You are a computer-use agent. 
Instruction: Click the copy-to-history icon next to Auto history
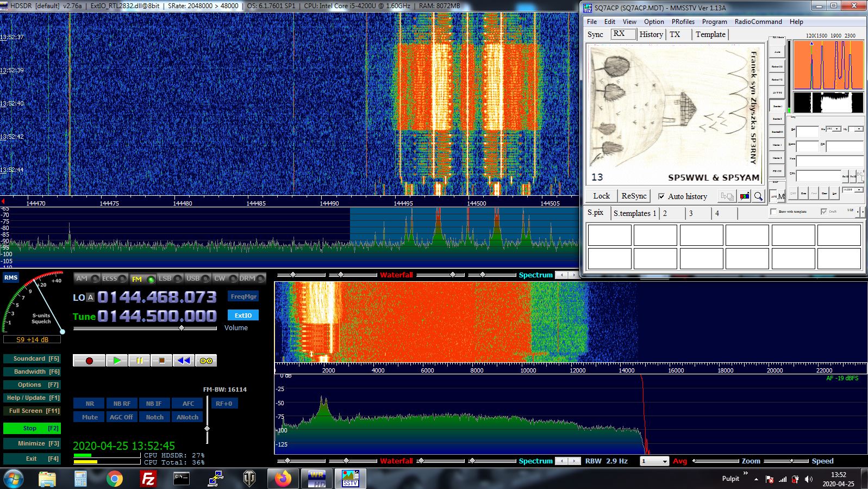click(x=727, y=196)
